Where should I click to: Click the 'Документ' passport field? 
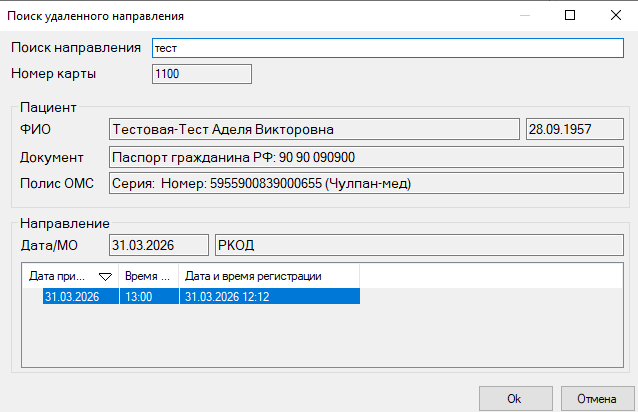366,157
